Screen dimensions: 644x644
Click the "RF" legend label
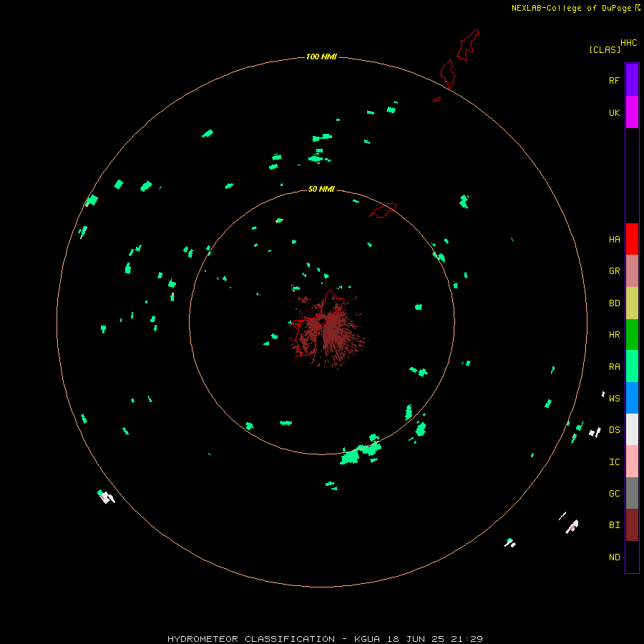614,81
